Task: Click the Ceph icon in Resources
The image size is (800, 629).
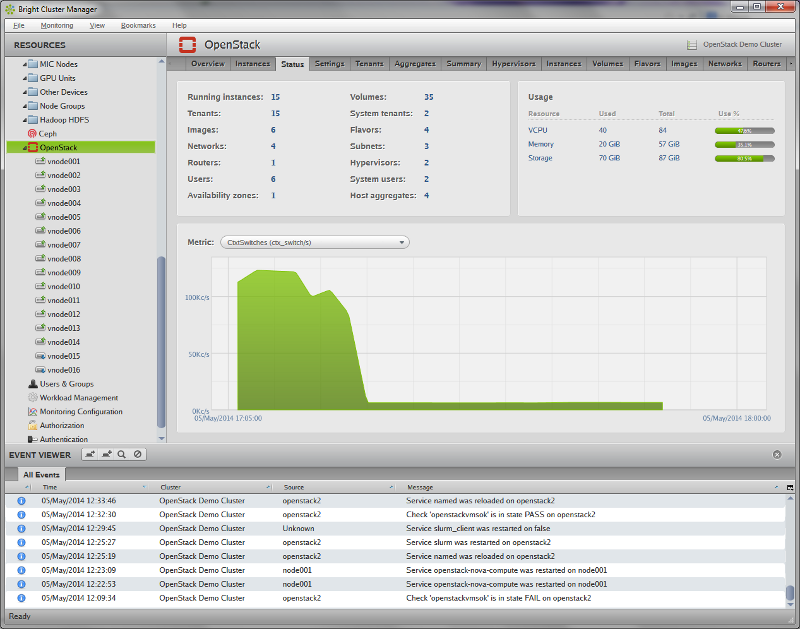Action: click(32, 134)
